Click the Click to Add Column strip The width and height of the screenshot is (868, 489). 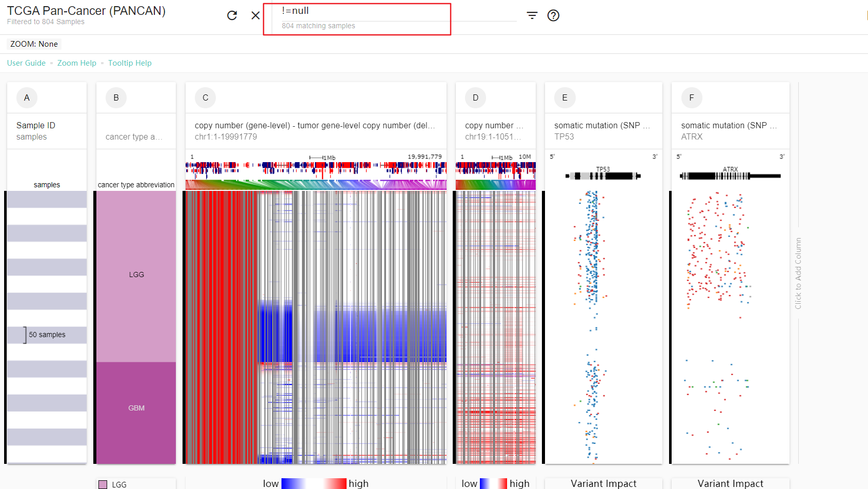click(x=798, y=273)
